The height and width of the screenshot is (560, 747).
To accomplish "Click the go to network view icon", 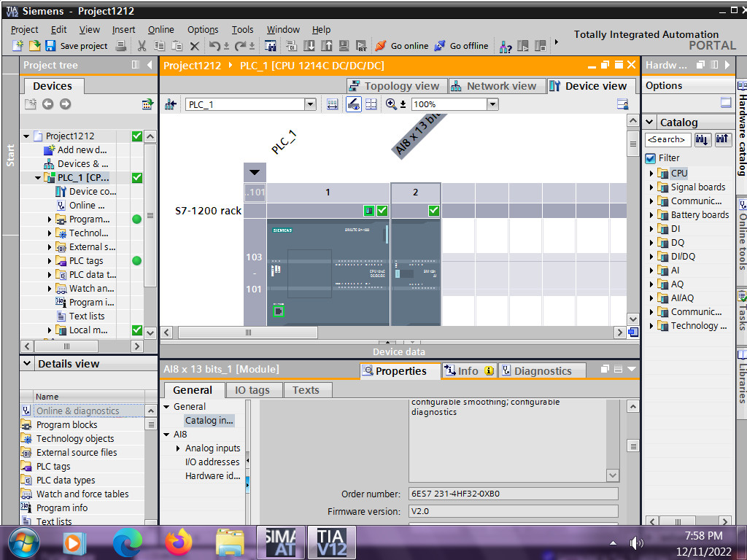I will point(171,104).
